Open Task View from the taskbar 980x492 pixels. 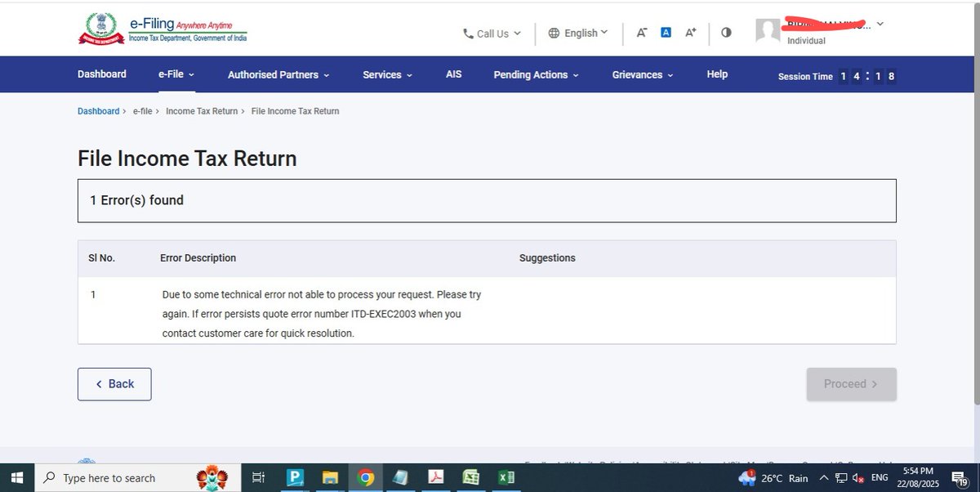[258, 478]
